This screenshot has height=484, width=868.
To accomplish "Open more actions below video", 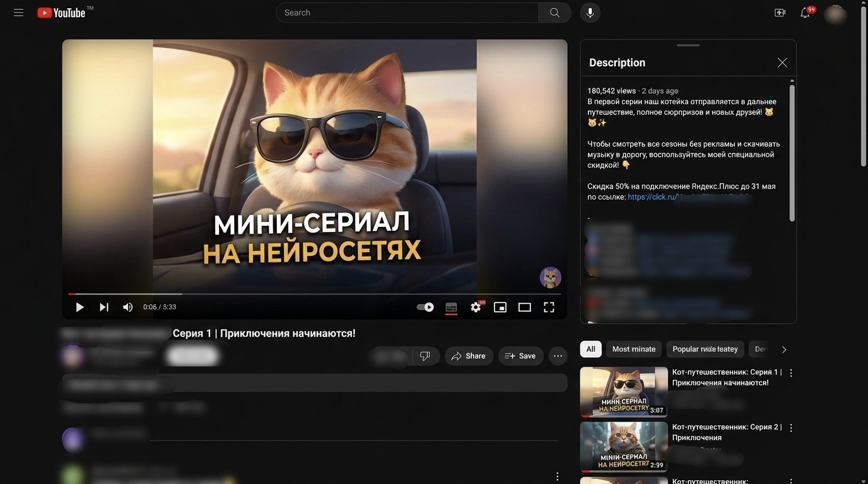I will coord(558,356).
